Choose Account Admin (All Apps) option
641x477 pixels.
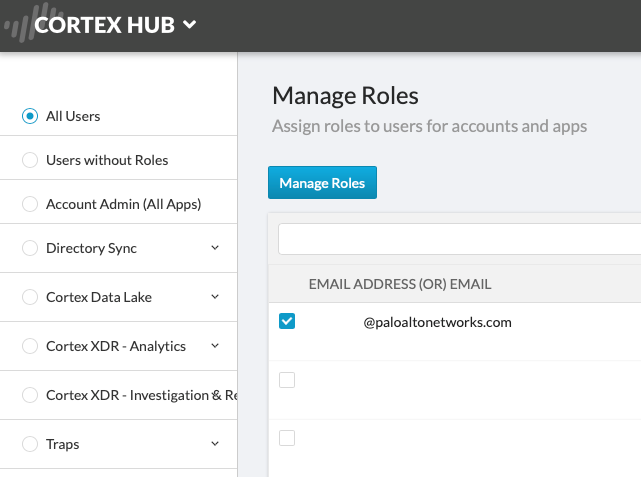click(x=30, y=204)
